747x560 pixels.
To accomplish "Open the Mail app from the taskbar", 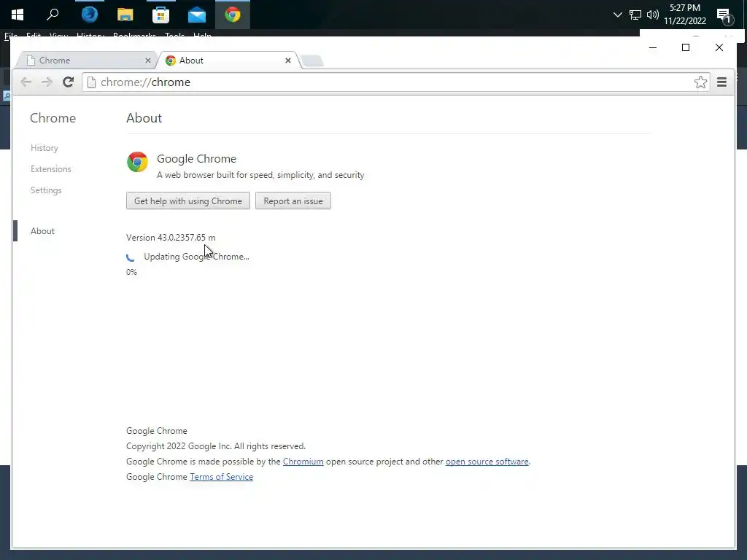I will [x=196, y=15].
